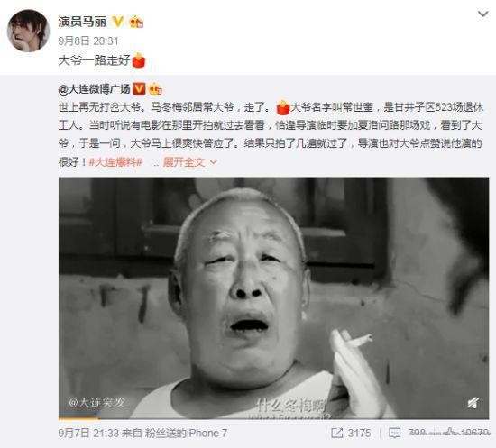Screen dimensions: 496x448
Task: Visit the @大连微博广场 account
Action: [94, 89]
